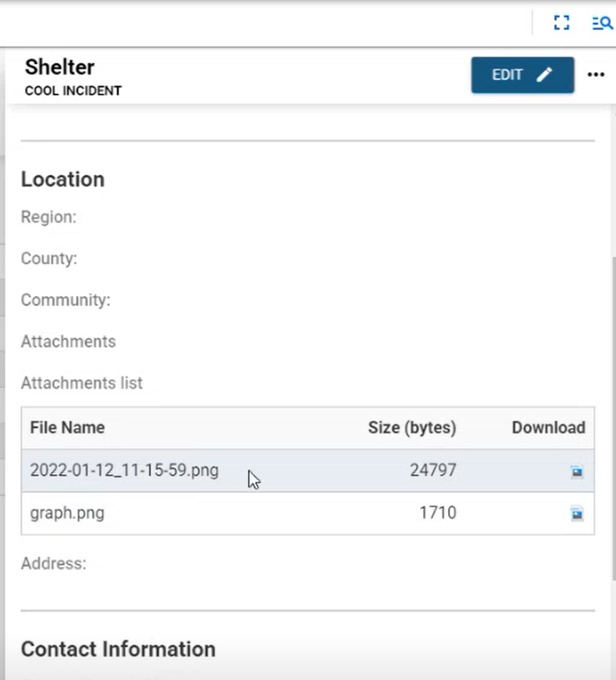Click the Address field label
Viewport: 616px width, 680px height.
[x=54, y=564]
